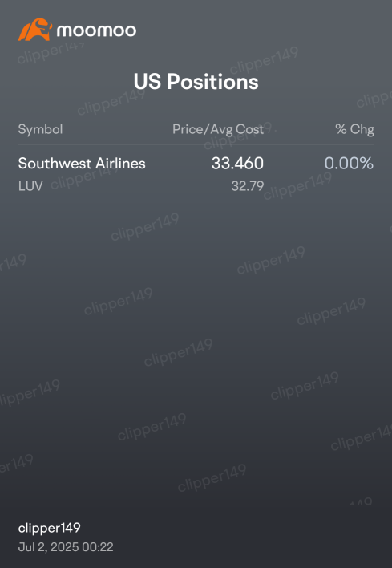392x568 pixels.
Task: Click the dashed divider above the footer
Action: coord(196,505)
